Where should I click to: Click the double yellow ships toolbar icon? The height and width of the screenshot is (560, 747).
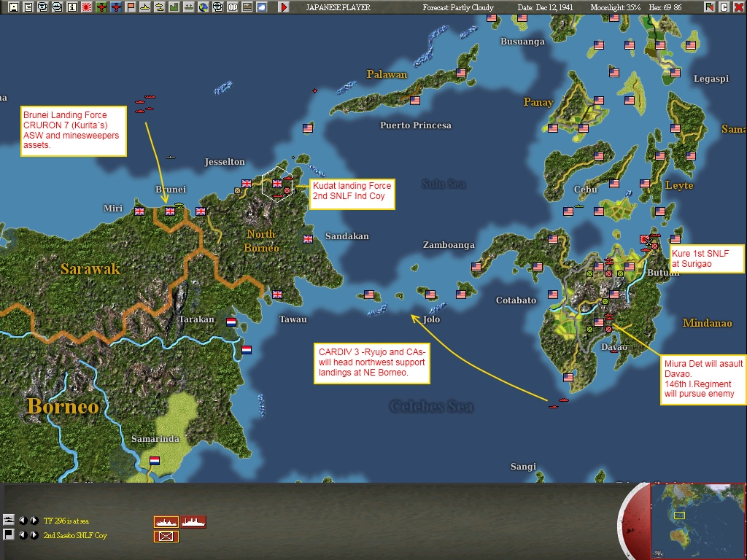coord(160,7)
